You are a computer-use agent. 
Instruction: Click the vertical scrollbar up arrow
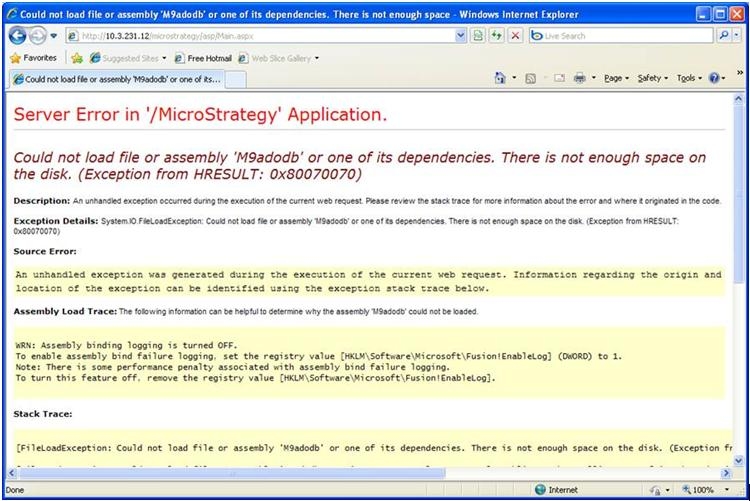click(x=738, y=99)
